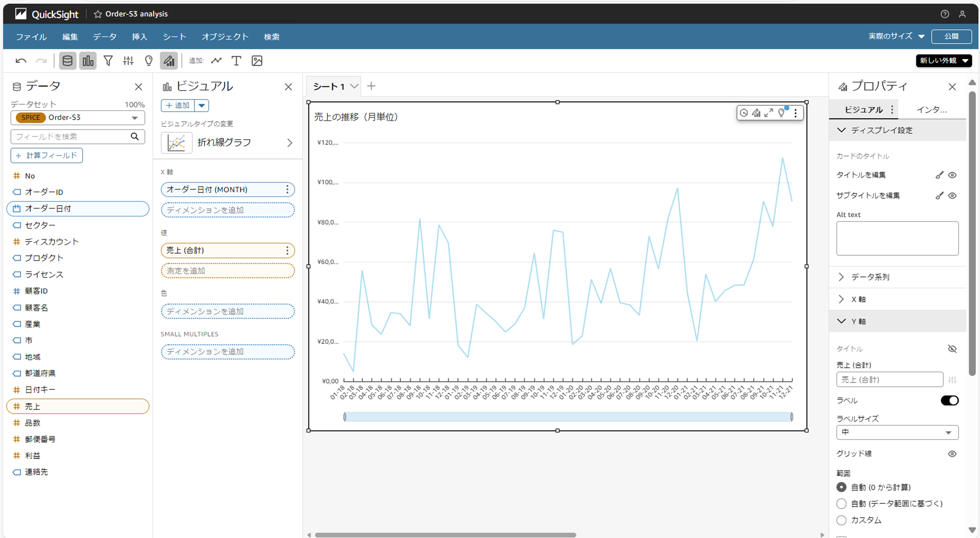Select the custom (カスタム) range radio button
980x538 pixels.
(x=841, y=520)
